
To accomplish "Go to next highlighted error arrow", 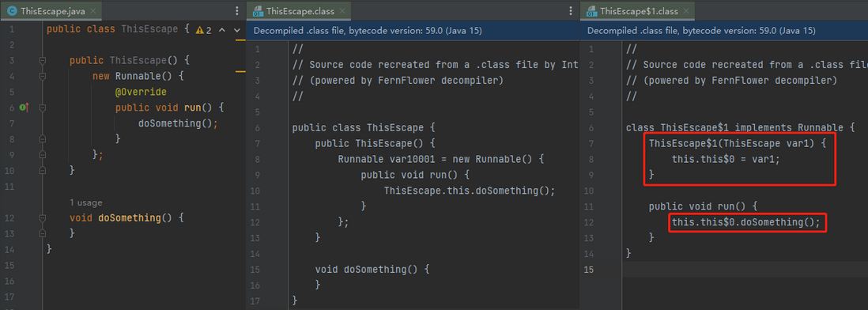I will tap(237, 30).
